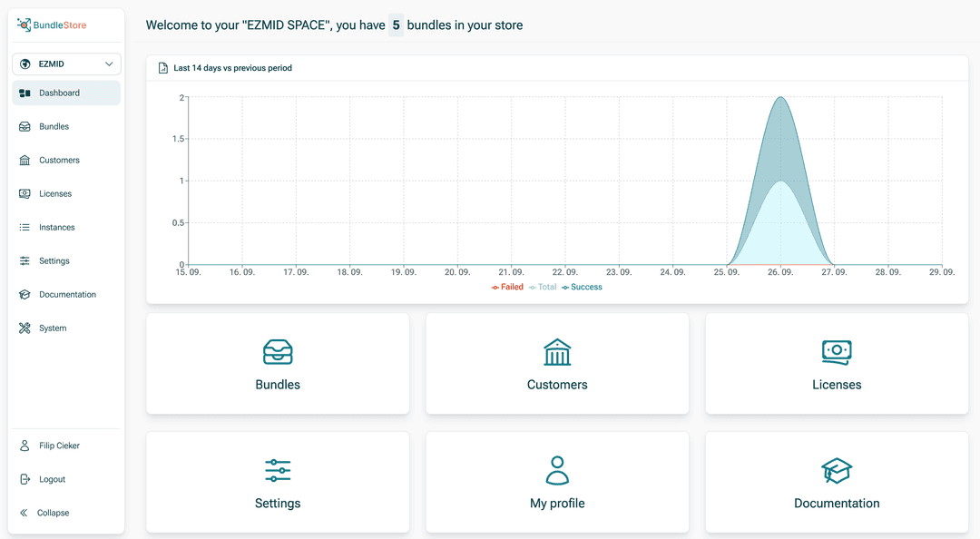Click the System tools icon in sidebar

(24, 328)
